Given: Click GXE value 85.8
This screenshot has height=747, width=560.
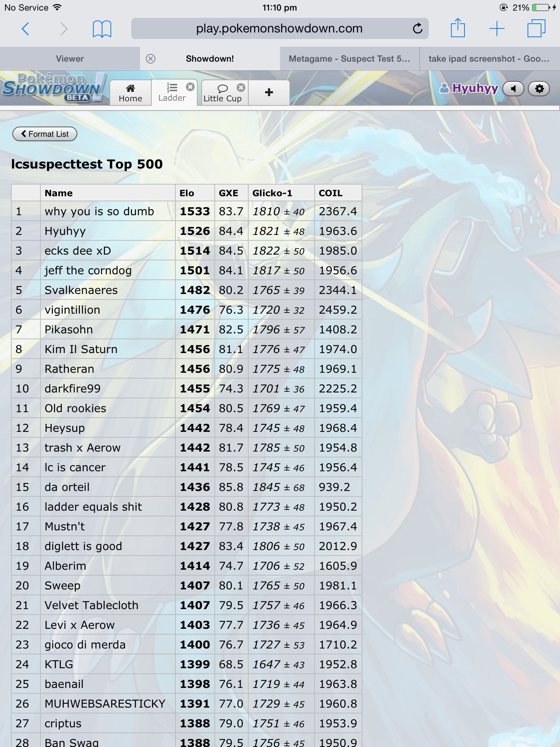Looking at the screenshot, I should point(231,487).
